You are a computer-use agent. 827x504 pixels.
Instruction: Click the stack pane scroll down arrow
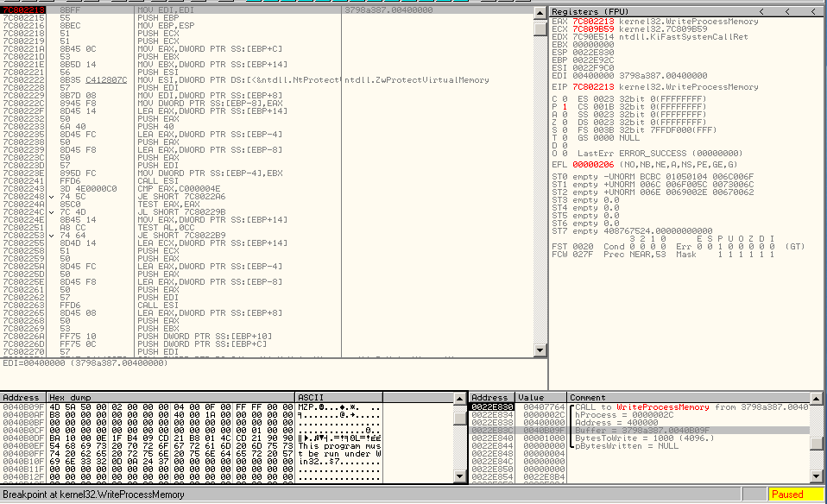click(816, 476)
